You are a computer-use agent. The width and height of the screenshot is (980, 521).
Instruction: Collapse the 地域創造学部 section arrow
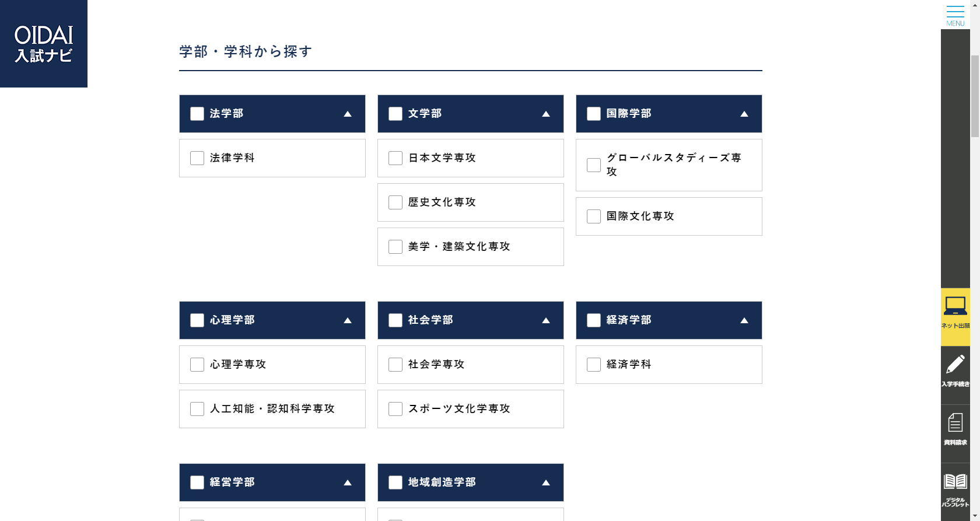[546, 482]
